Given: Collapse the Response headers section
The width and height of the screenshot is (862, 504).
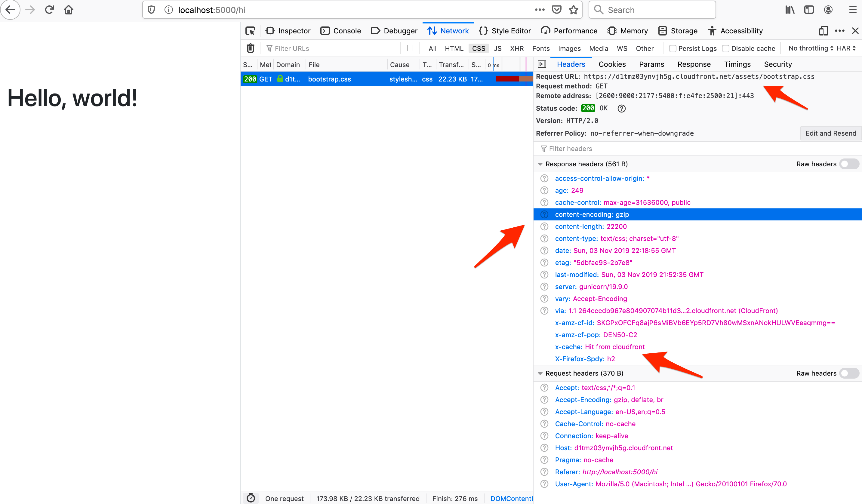Looking at the screenshot, I should click(x=540, y=164).
